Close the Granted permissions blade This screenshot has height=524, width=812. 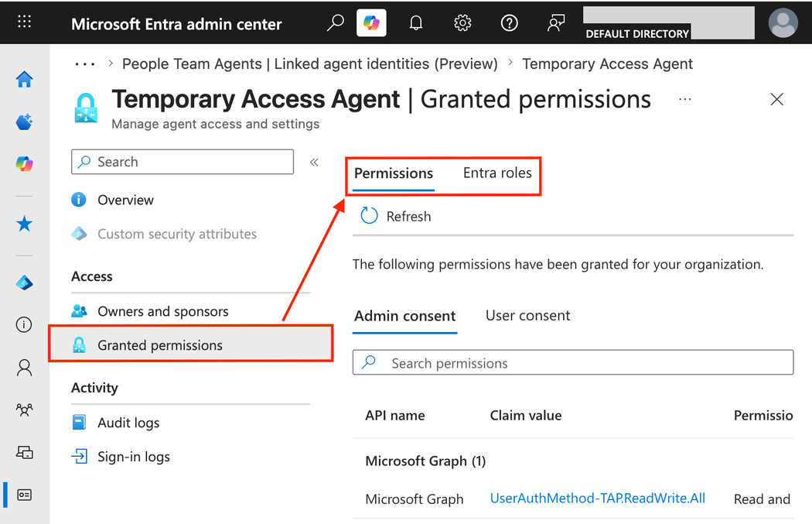[776, 99]
